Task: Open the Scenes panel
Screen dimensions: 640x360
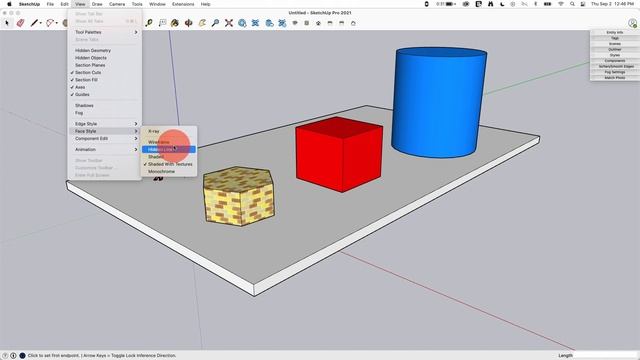Action: pos(614,44)
